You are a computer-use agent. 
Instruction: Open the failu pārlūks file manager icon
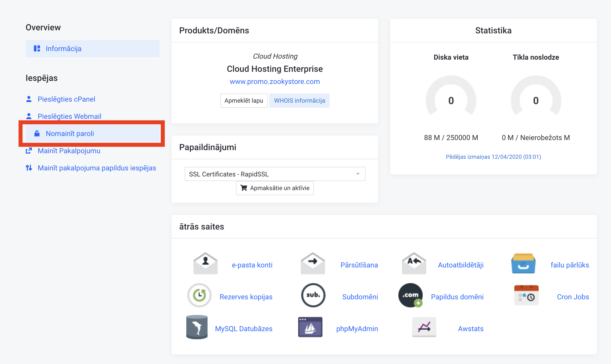[x=523, y=264]
